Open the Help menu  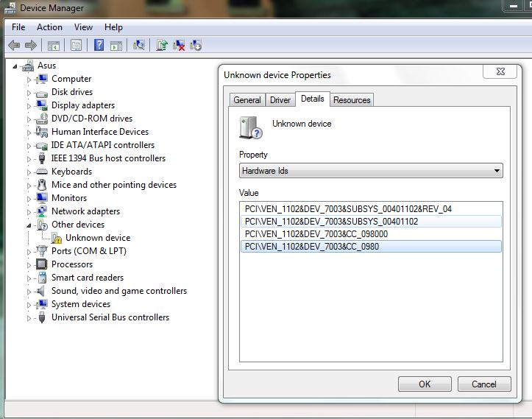113,27
